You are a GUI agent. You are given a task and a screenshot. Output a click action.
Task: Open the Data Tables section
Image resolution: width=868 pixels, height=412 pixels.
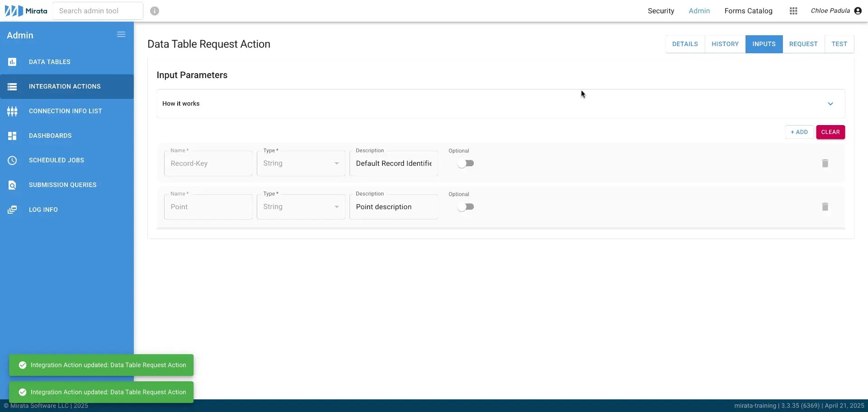(49, 62)
